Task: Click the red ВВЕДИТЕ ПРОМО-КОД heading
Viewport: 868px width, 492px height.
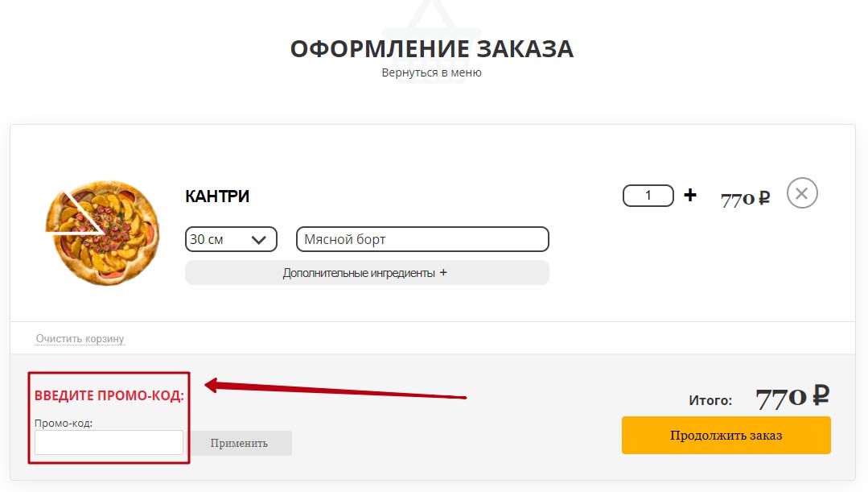Action: pyautogui.click(x=109, y=395)
